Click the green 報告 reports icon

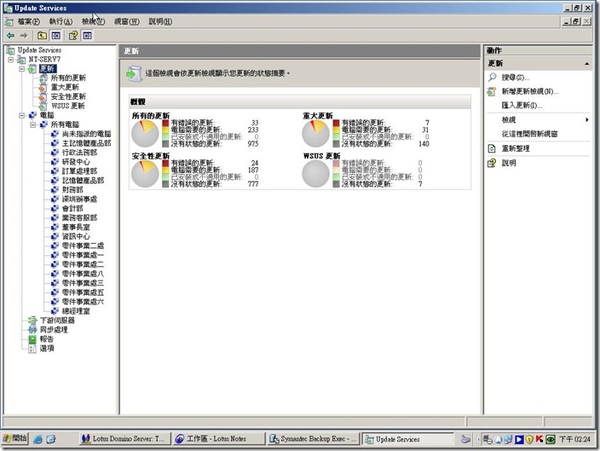33,339
